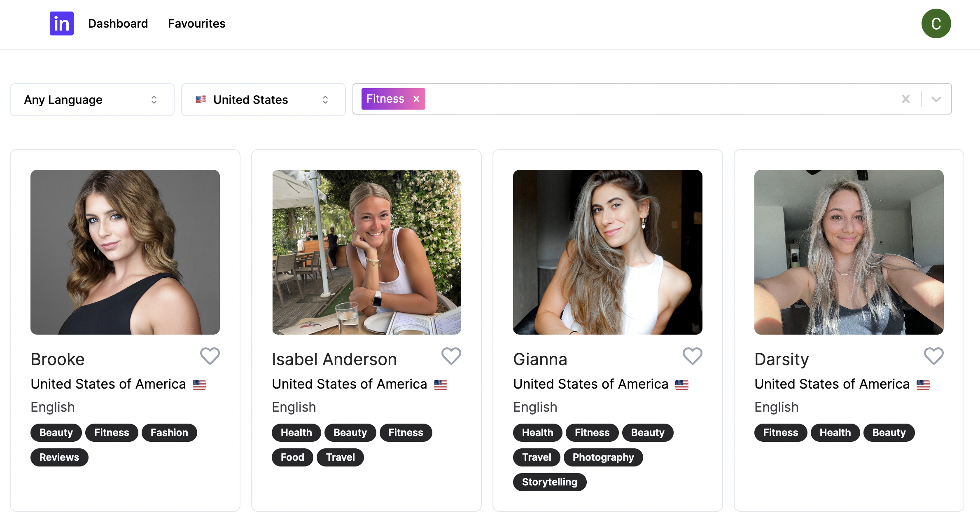
Task: Open Isabel Anderson's profile name link
Action: point(334,359)
